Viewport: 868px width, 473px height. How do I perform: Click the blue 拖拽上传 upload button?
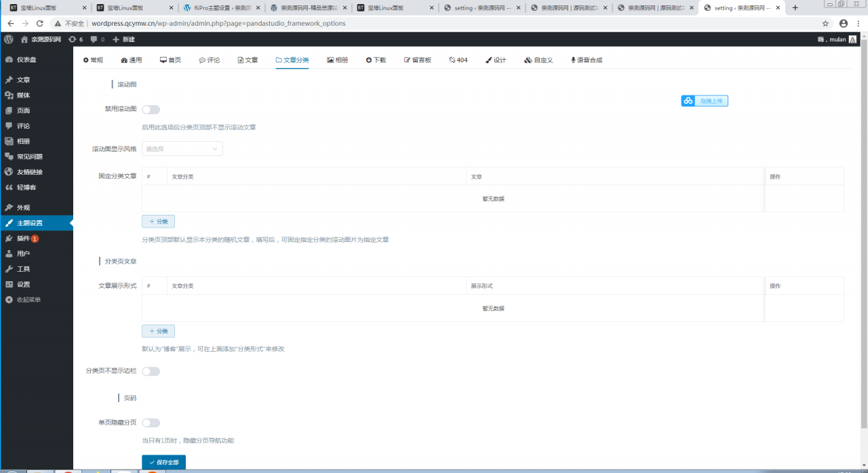pyautogui.click(x=705, y=101)
